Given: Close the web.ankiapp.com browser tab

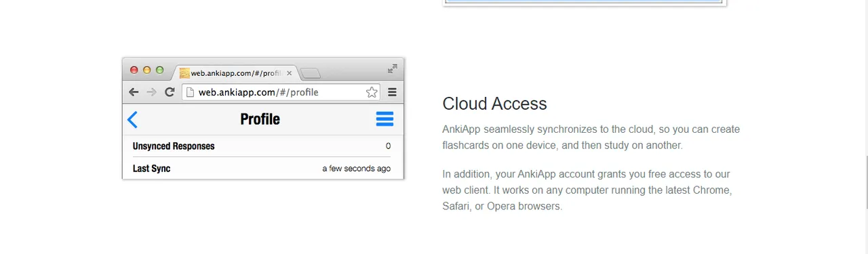Looking at the screenshot, I should click(x=290, y=73).
